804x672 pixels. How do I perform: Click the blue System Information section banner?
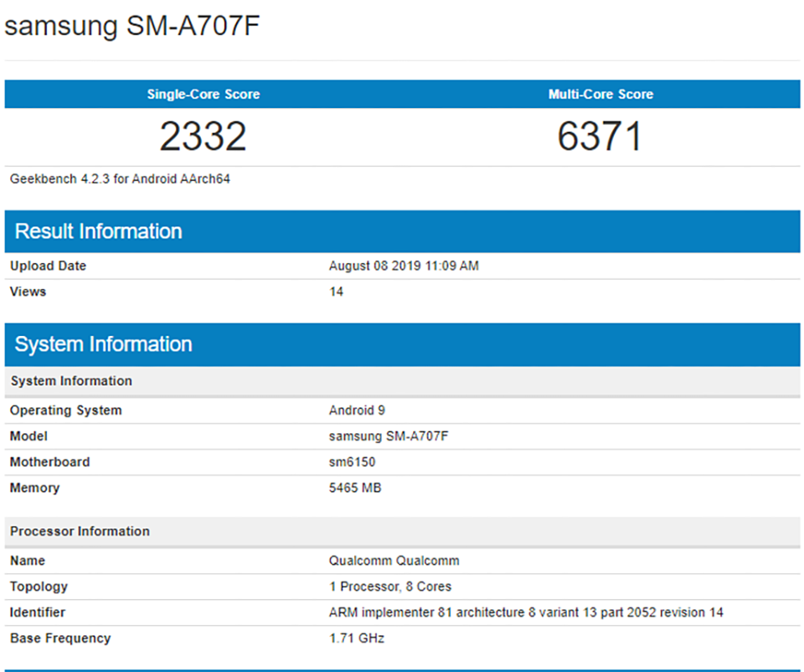pos(403,344)
